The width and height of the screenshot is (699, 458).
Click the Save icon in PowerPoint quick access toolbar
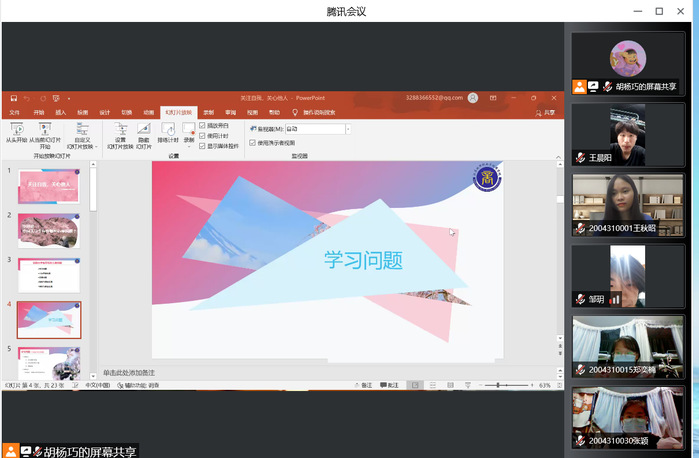click(x=14, y=98)
